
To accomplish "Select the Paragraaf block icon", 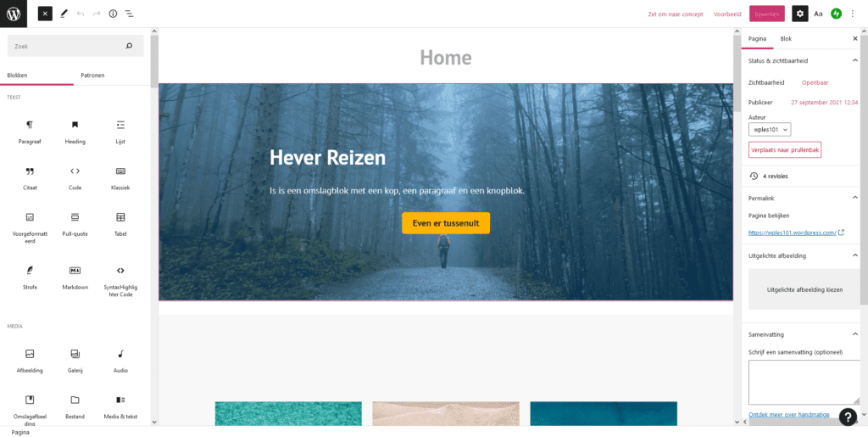I will coord(30,125).
